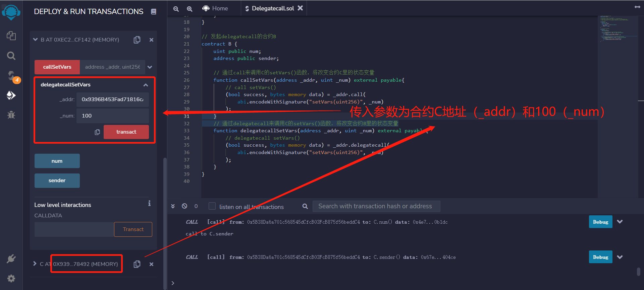Click 'contract B {' code line
This screenshot has width=644, height=290.
[x=219, y=44]
